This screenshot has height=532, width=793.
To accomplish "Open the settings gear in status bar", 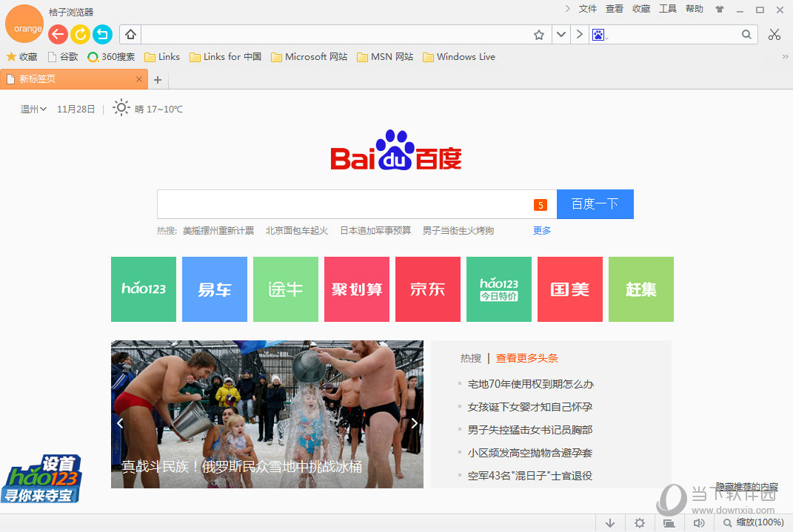I will tap(639, 523).
